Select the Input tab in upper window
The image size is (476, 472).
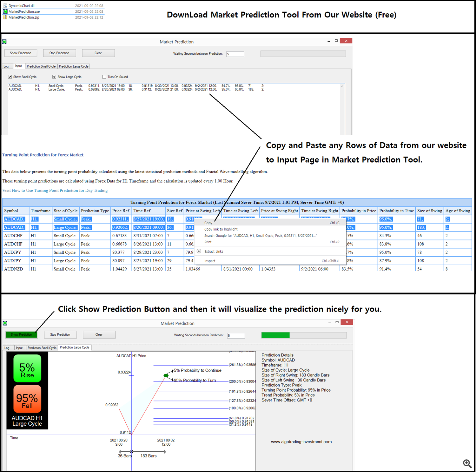tap(18, 66)
